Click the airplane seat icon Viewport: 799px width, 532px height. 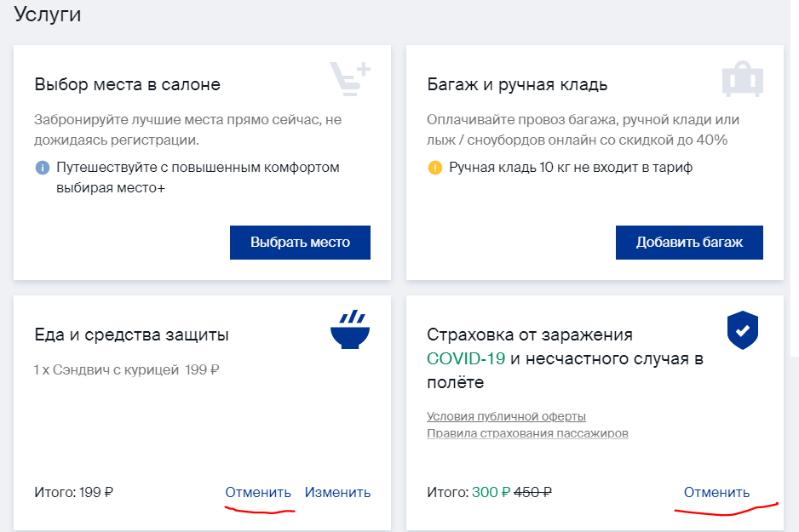coord(350,79)
